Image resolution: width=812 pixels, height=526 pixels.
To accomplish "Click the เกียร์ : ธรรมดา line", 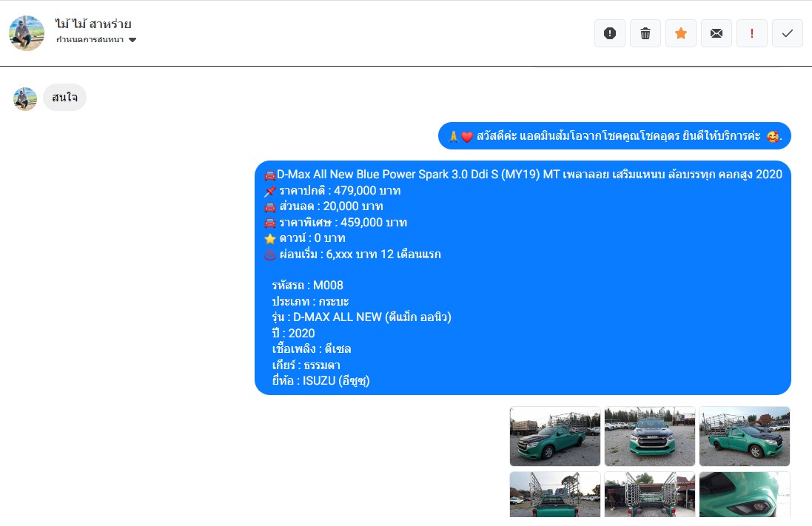I will (x=306, y=365).
